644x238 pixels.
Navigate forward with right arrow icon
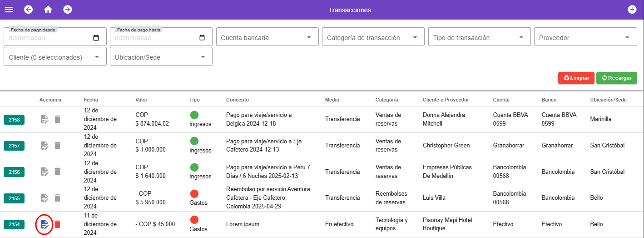coord(68,10)
